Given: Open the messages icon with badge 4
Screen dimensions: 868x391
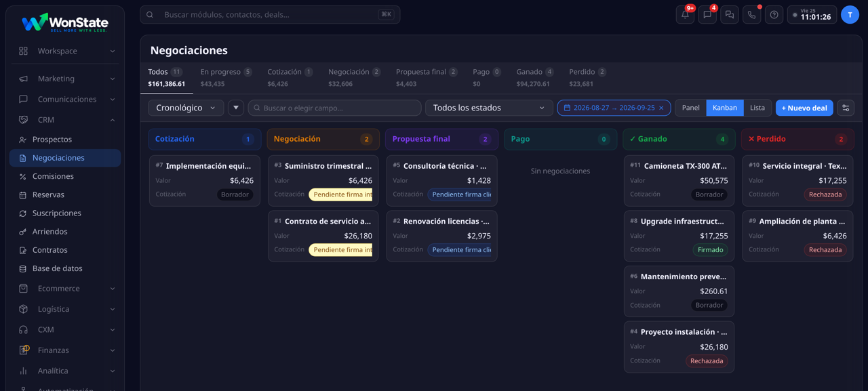Looking at the screenshot, I should (707, 14).
